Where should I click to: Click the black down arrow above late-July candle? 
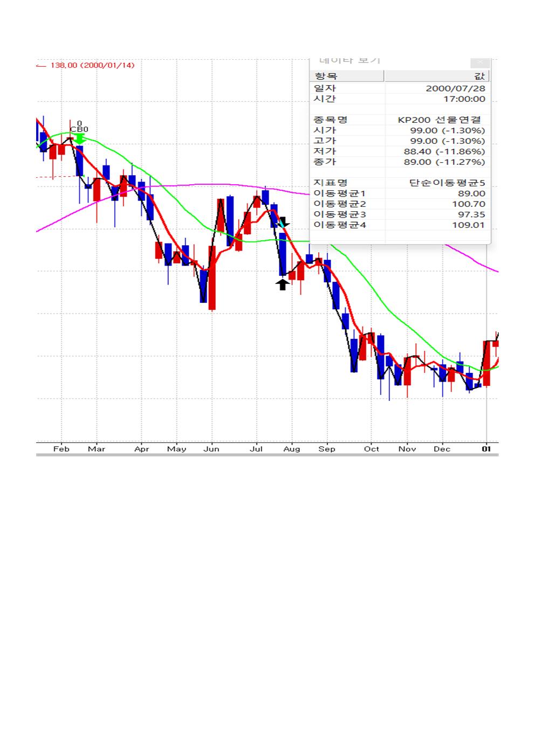[x=283, y=221]
